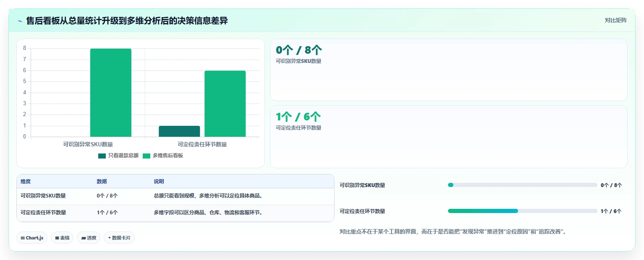Click the 说明 column header
The image size is (644, 260).
[159, 182]
